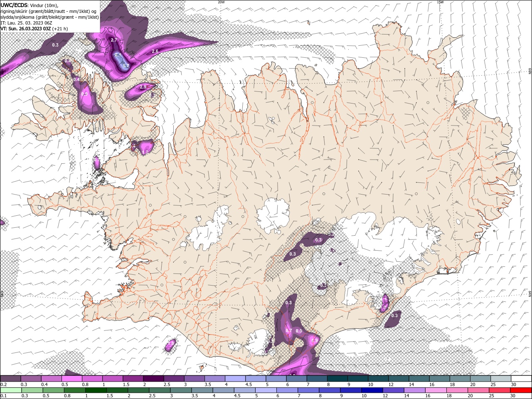Pick the pale gray 25 swatch, upper row

[500, 379]
